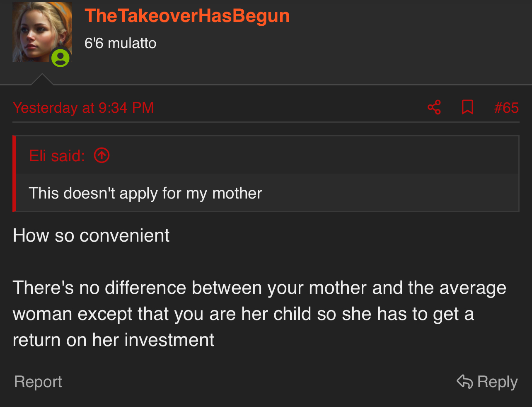Click the curved Reply arrow icon

coord(464,381)
